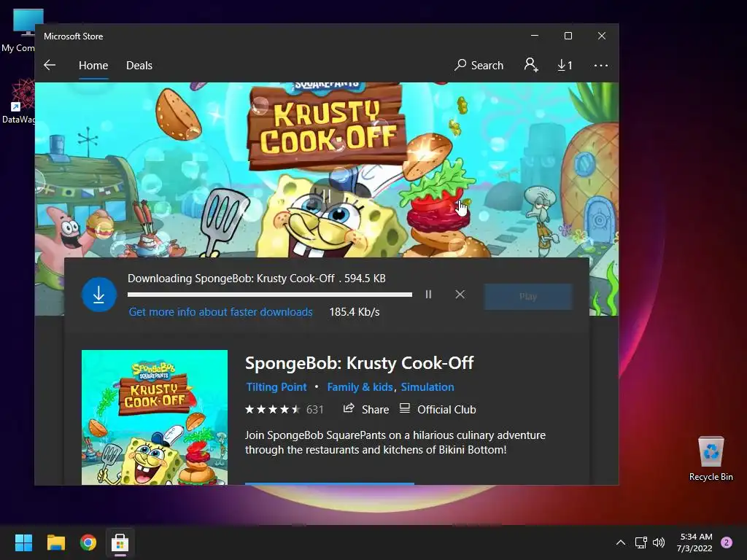Select the My Computer desktop icon
Screen dimensions: 747x560
18,31
